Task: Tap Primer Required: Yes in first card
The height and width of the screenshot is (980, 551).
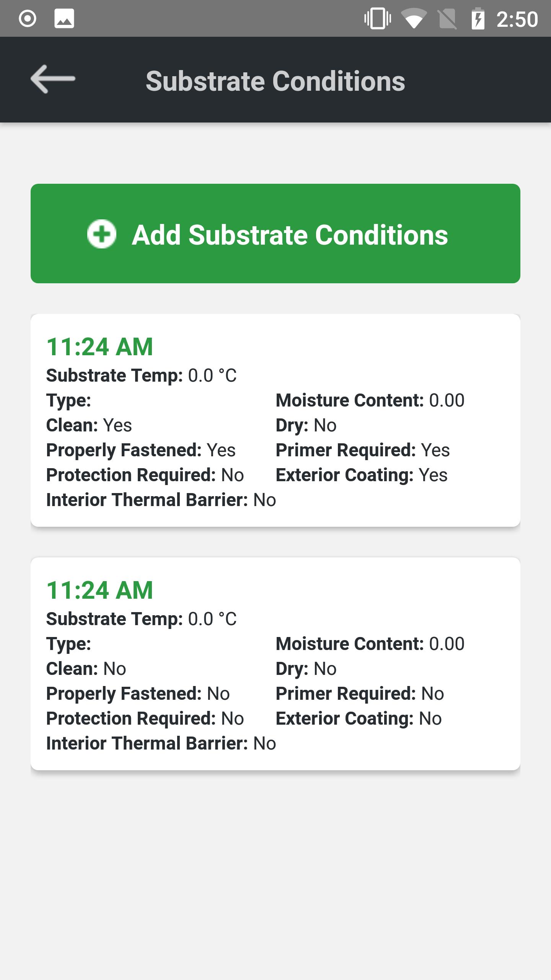Action: tap(363, 450)
